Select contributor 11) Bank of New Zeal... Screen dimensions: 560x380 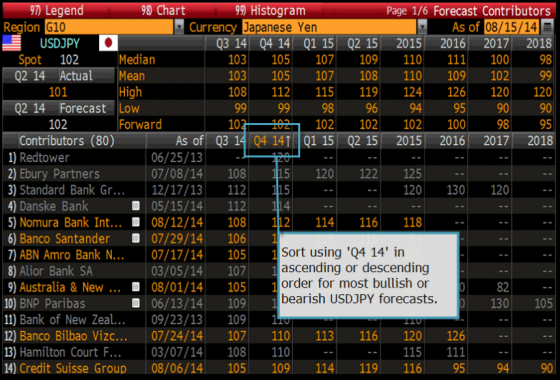click(72, 320)
